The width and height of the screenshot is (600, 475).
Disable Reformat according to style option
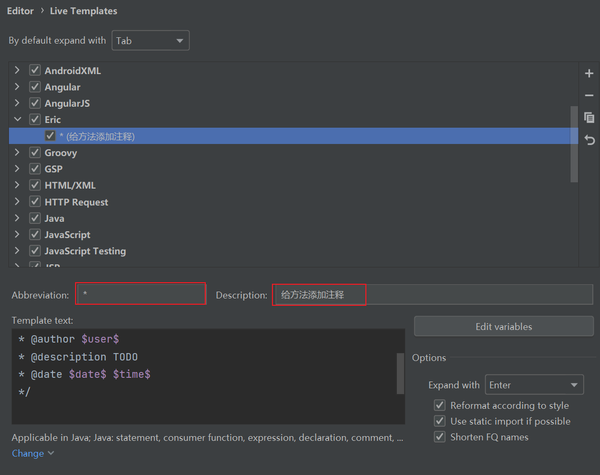pyautogui.click(x=440, y=405)
